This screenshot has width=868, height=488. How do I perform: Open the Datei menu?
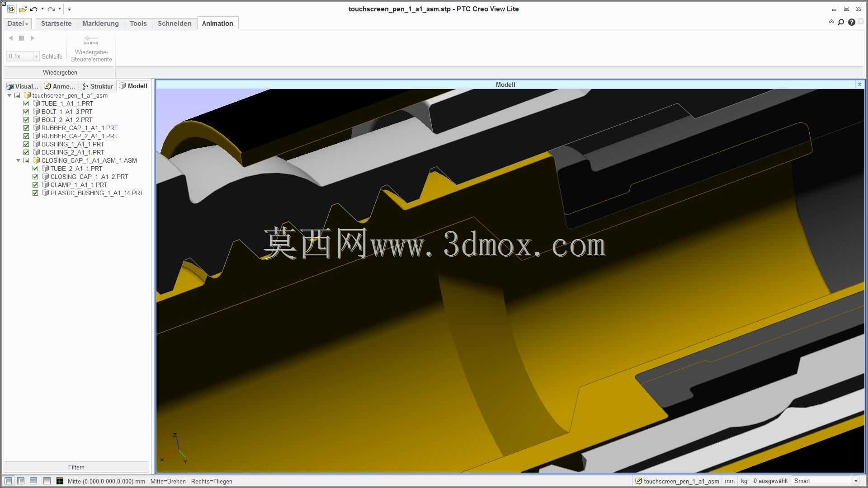[18, 23]
